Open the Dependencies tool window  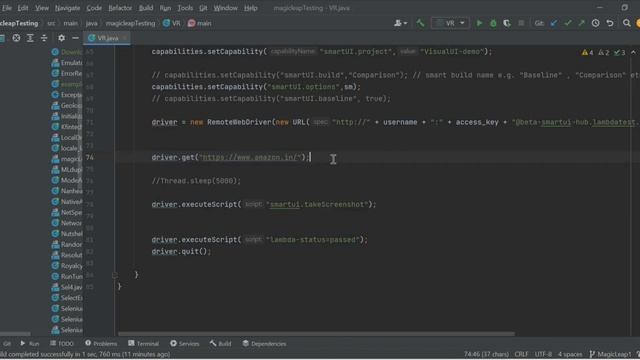[x=264, y=344]
